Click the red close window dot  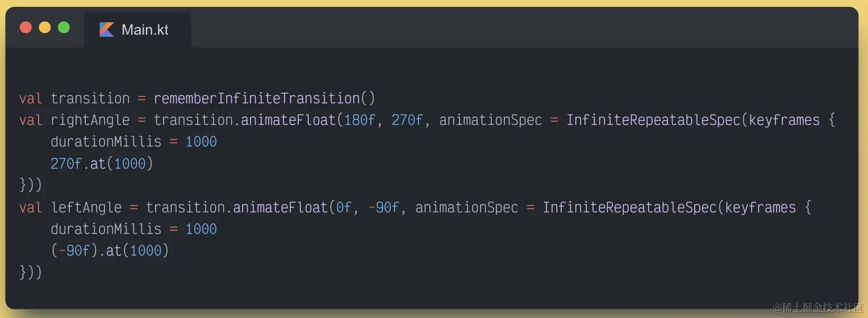click(x=26, y=27)
